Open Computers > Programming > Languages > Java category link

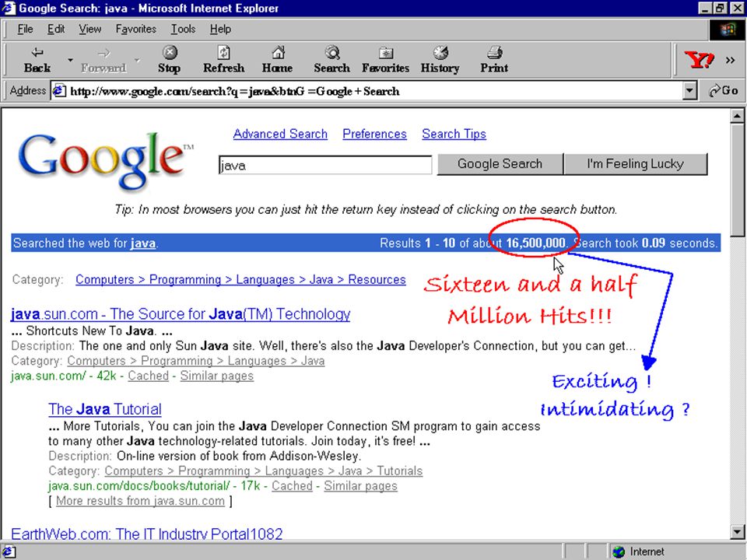click(196, 361)
